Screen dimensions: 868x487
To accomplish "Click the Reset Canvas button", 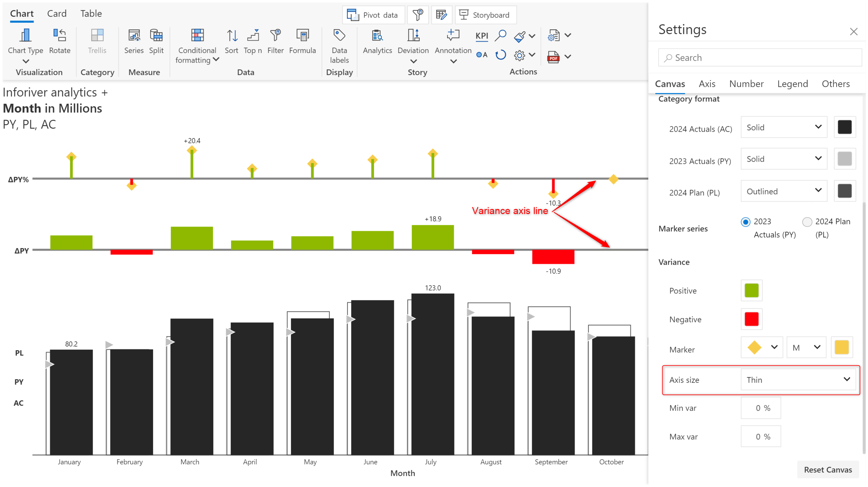I will 828,469.
